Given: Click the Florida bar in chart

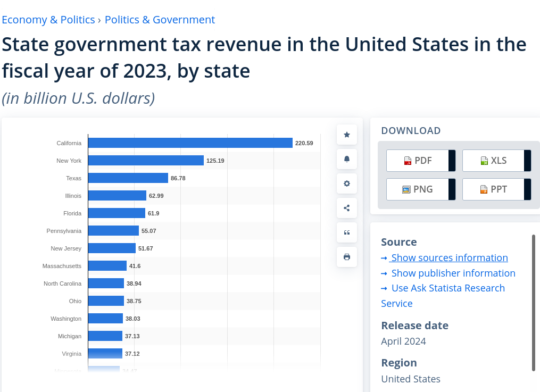Looking at the screenshot, I should pyautogui.click(x=117, y=213).
